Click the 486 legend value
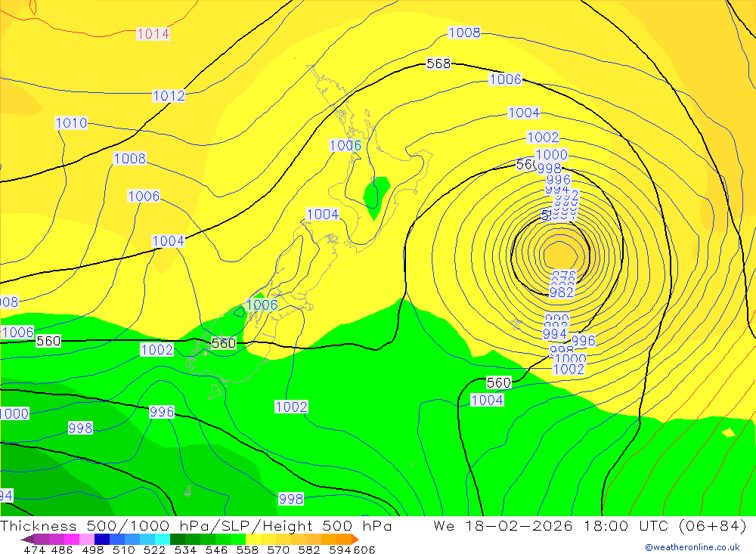 (x=62, y=549)
